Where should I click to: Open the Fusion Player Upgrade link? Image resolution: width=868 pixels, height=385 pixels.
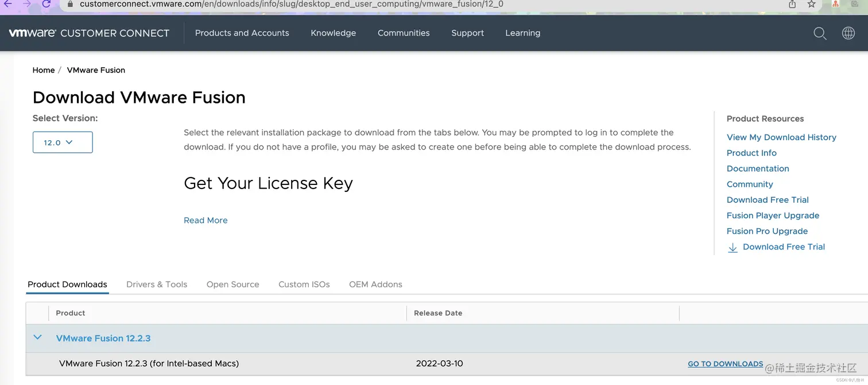pos(773,215)
